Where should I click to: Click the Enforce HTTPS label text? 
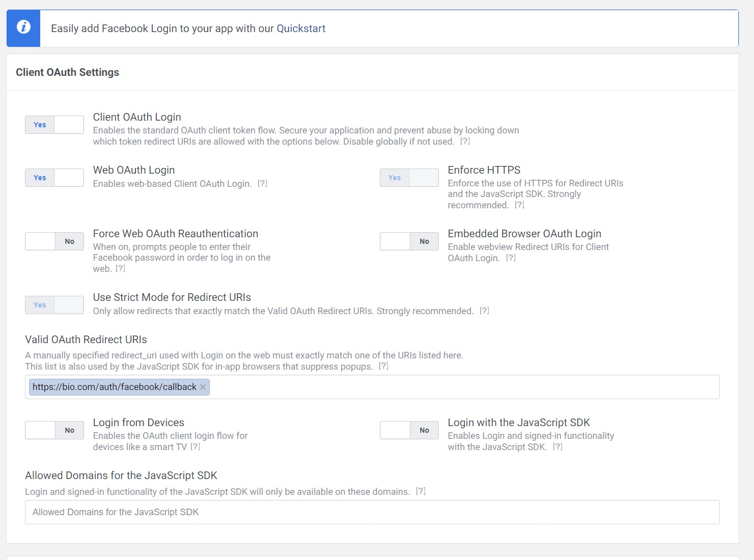[x=484, y=170]
